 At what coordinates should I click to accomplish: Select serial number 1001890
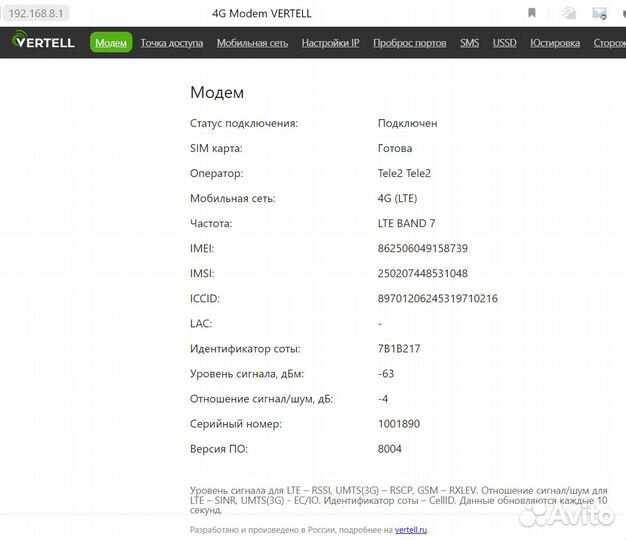click(x=399, y=424)
